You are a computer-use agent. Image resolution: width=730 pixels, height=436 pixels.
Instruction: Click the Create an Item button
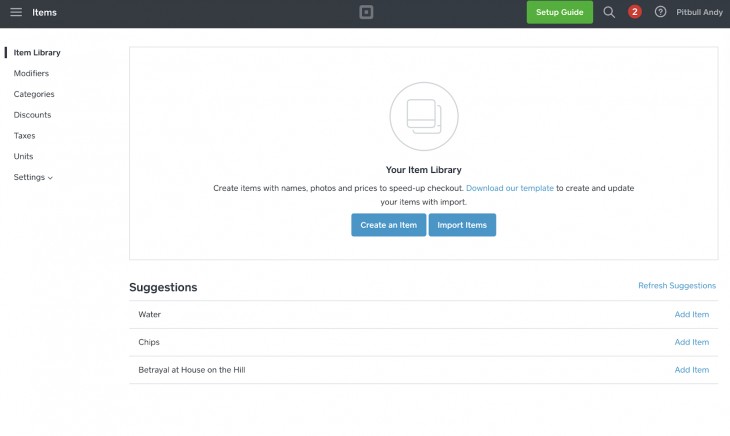[388, 225]
